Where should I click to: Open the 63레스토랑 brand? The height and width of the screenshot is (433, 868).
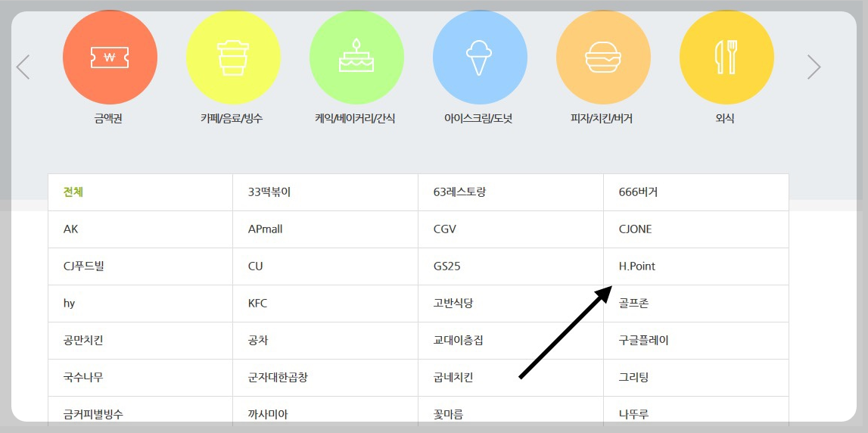tap(510, 192)
